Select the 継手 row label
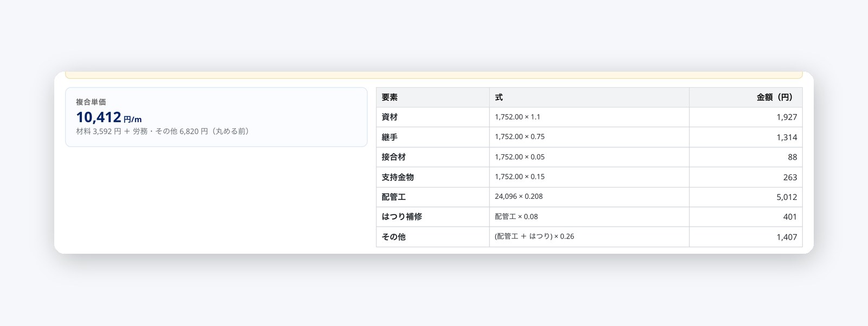This screenshot has width=868, height=326. click(x=390, y=137)
